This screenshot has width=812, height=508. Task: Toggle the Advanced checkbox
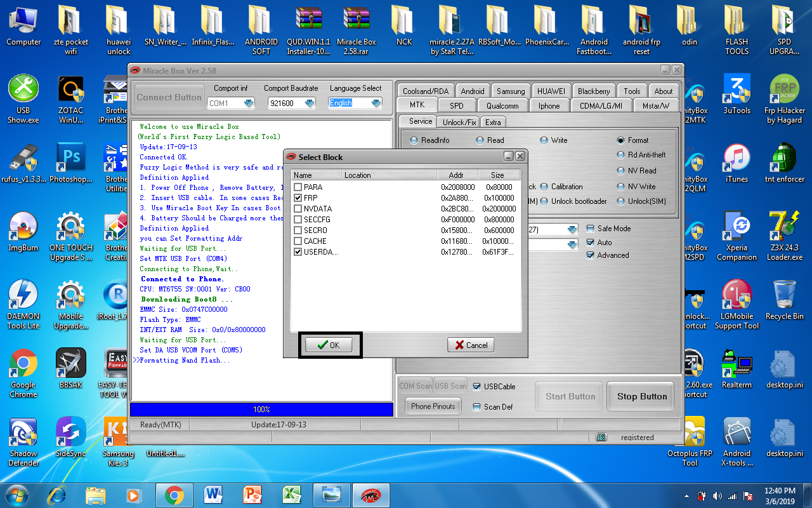click(591, 255)
